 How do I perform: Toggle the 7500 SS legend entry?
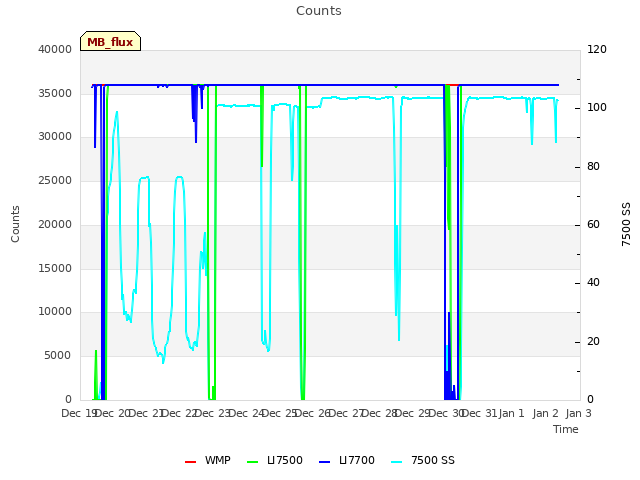click(x=422, y=460)
